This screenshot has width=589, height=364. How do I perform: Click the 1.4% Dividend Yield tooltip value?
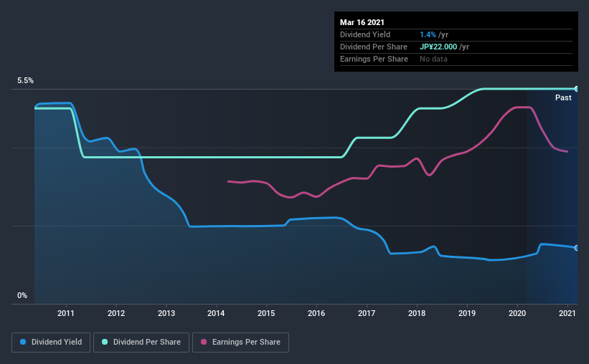point(428,34)
